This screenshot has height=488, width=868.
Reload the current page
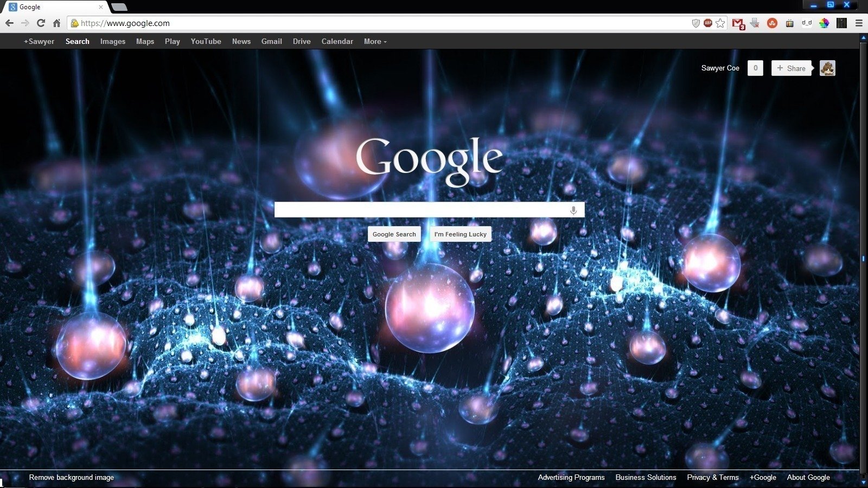pyautogui.click(x=41, y=23)
